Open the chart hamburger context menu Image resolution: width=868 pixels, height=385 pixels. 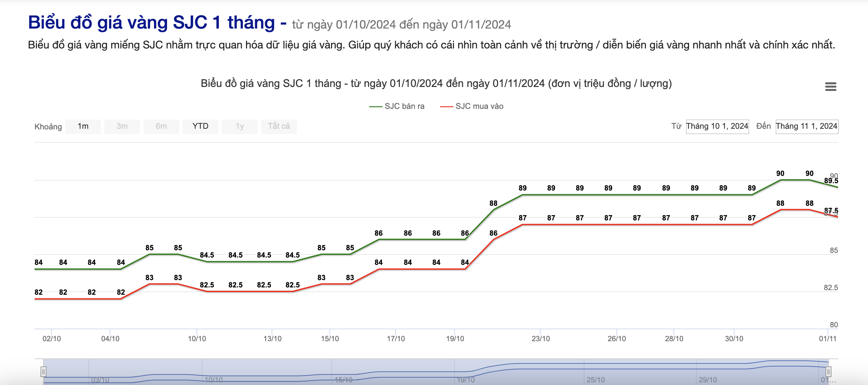coord(830,87)
